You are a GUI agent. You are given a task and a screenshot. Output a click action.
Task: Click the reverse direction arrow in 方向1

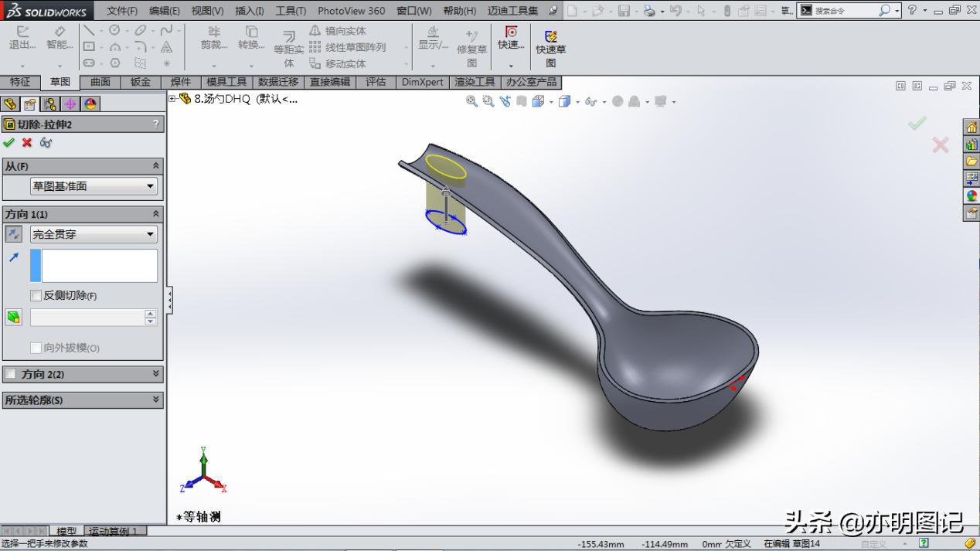tap(12, 233)
